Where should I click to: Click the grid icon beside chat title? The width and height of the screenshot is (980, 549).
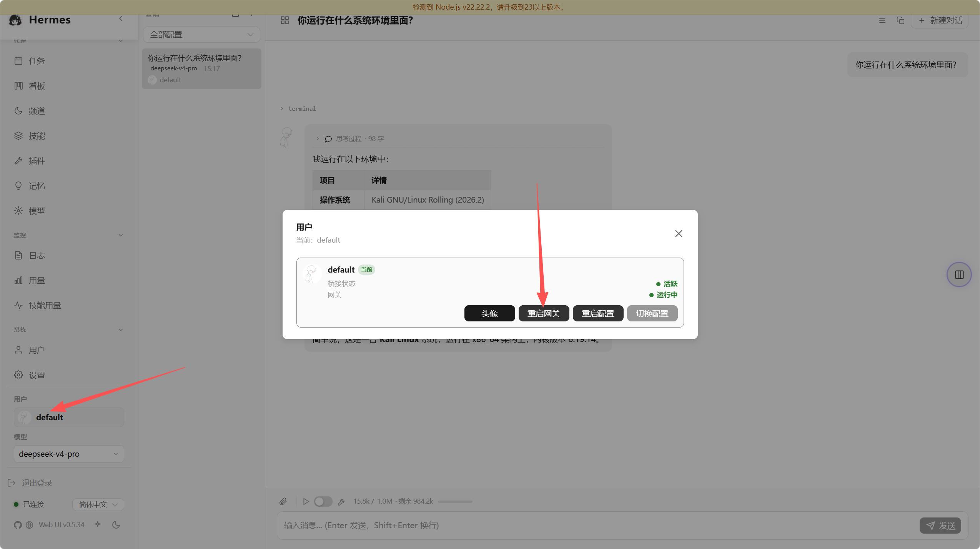pyautogui.click(x=285, y=20)
